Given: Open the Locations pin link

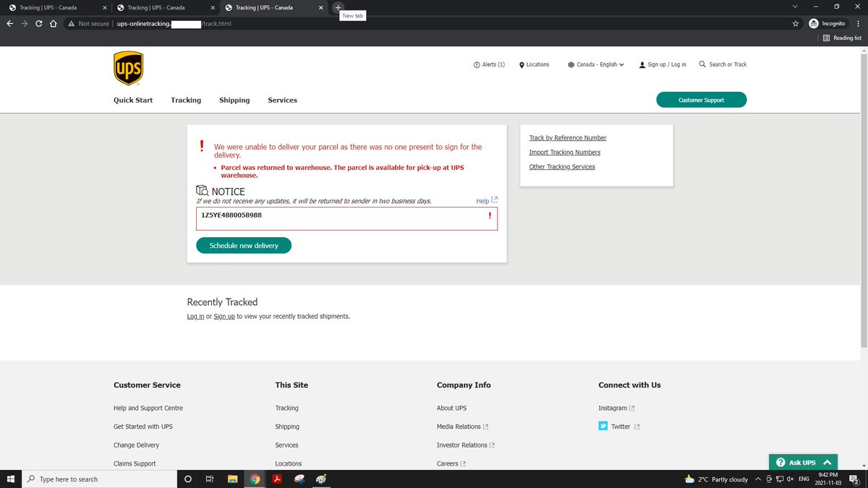Looking at the screenshot, I should pyautogui.click(x=535, y=64).
